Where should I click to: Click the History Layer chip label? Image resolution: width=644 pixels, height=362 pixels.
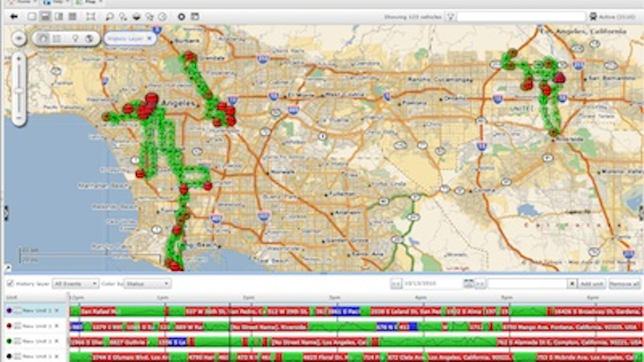pos(126,38)
